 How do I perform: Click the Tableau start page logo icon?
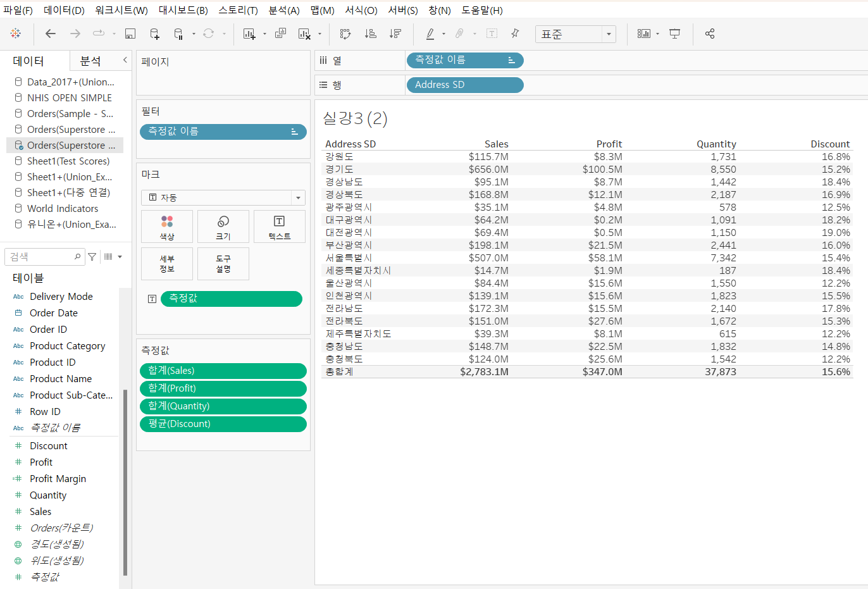pyautogui.click(x=16, y=34)
